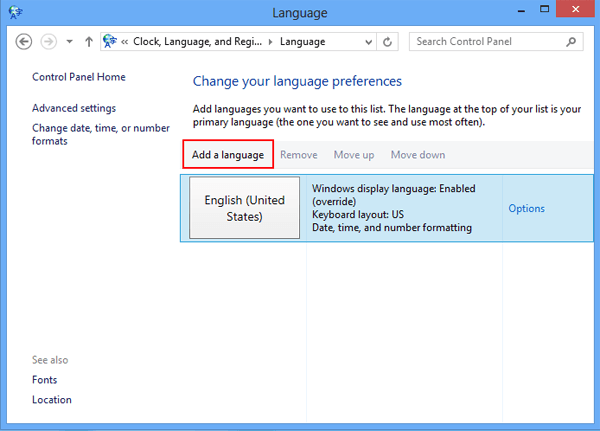Maximize the Language window
The image size is (600, 431).
[x=544, y=9]
